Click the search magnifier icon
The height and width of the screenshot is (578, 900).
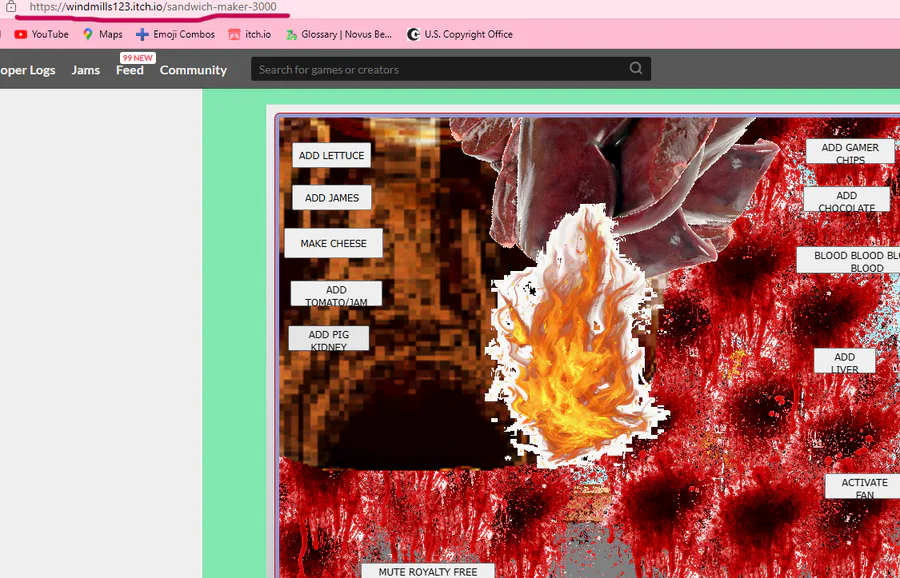(x=635, y=68)
